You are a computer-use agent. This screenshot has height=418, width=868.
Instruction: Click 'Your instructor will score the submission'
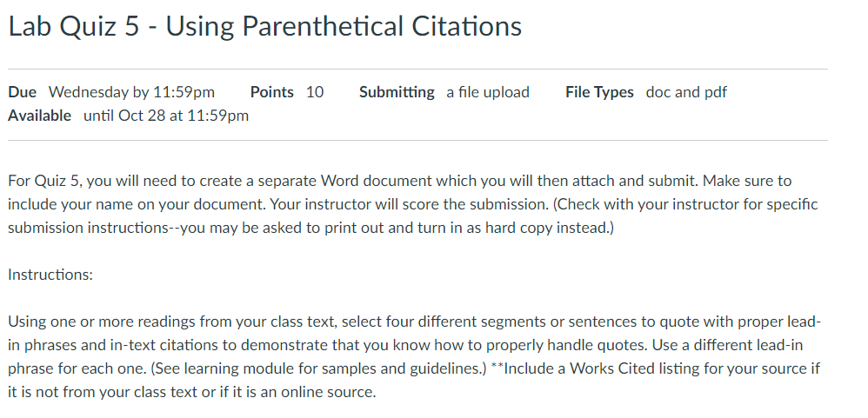pyautogui.click(x=411, y=204)
